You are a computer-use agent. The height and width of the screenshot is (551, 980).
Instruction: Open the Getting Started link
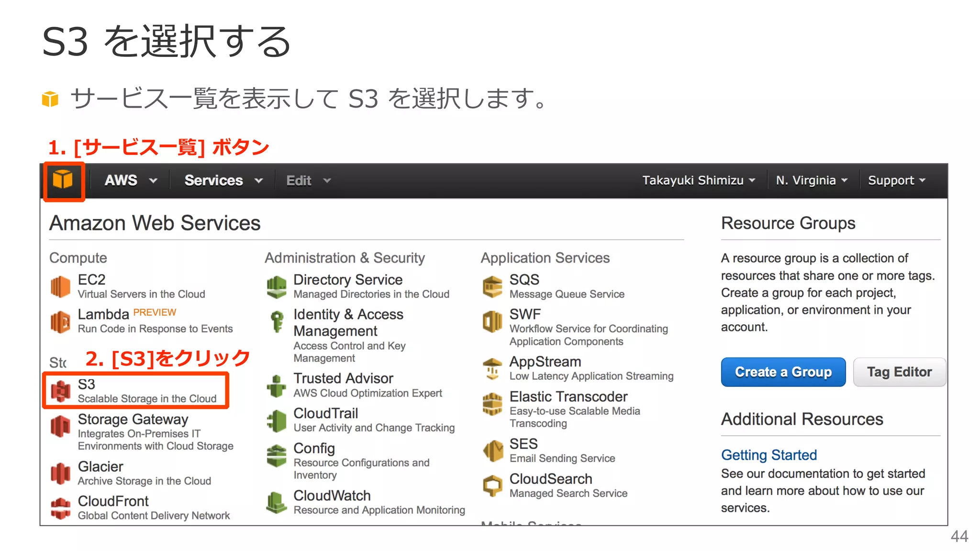point(769,455)
